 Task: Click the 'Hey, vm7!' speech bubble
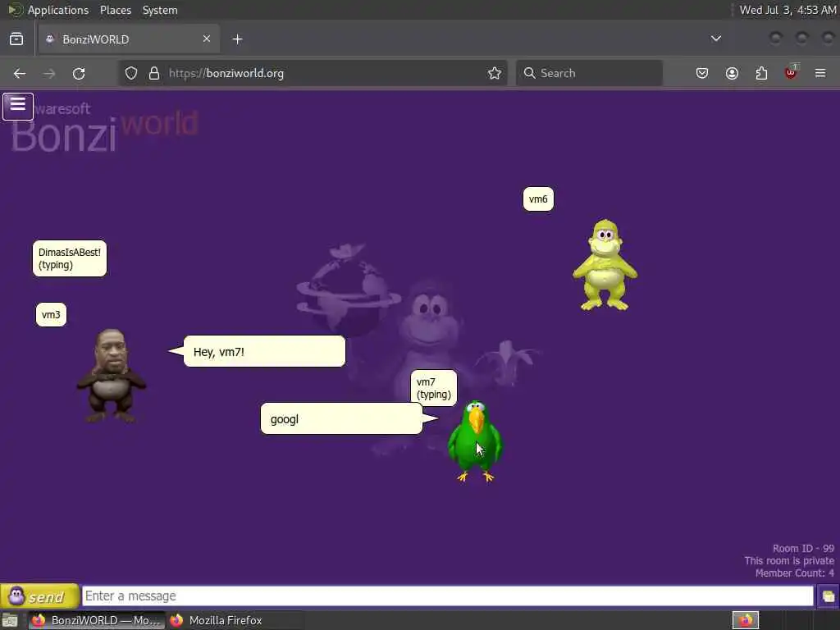[264, 351]
